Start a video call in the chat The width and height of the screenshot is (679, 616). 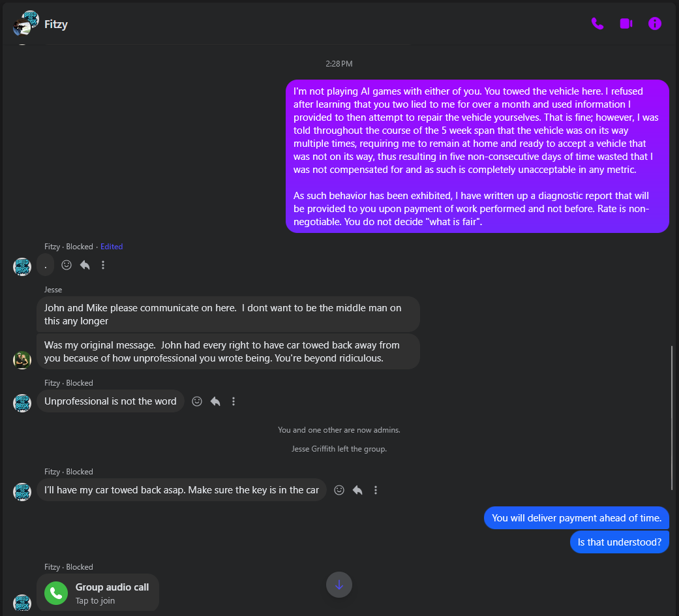[626, 23]
